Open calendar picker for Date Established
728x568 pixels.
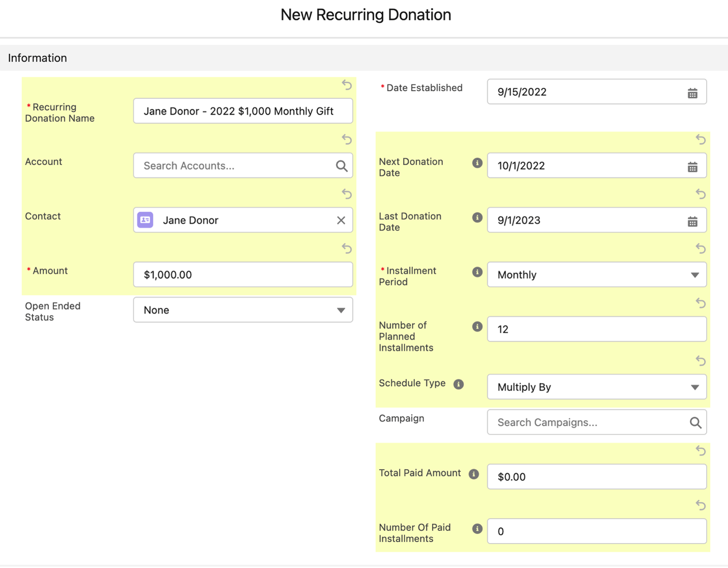click(692, 93)
